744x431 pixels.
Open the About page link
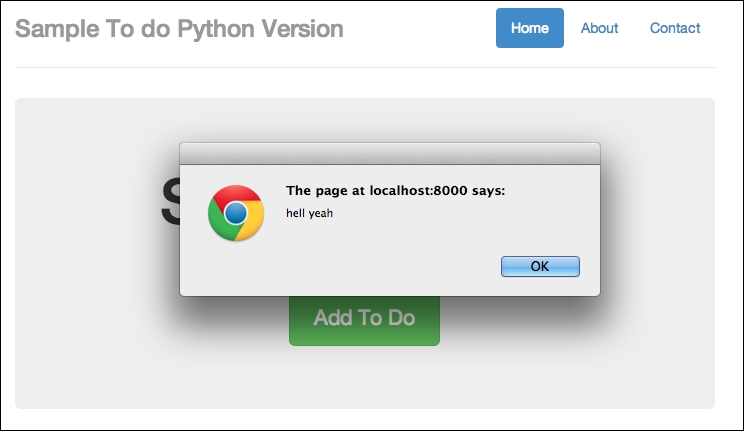[599, 28]
